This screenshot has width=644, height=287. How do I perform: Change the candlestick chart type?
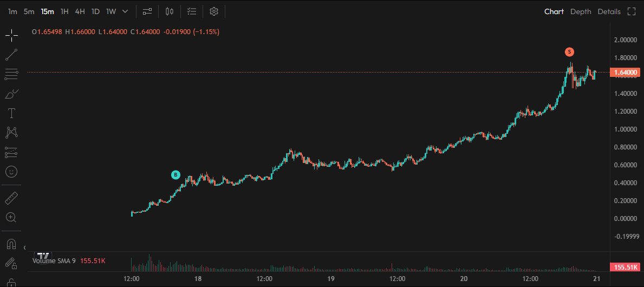pyautogui.click(x=169, y=11)
